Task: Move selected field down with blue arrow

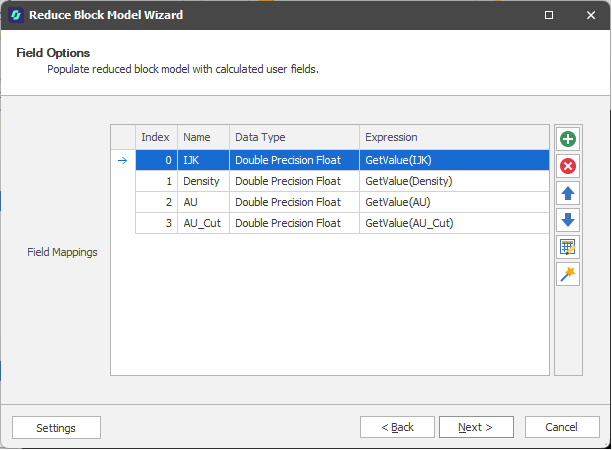Action: 567,220
